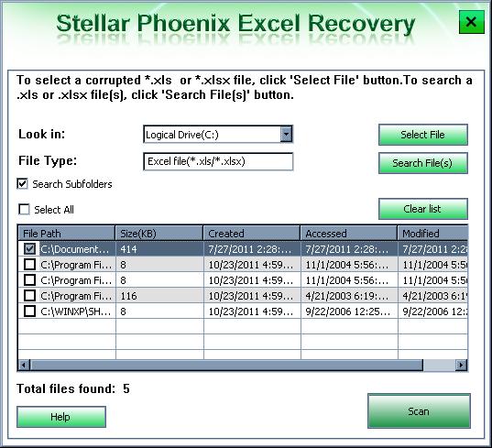Uncheck the C:\Document... file row checkbox
This screenshot has height=448, width=492.
pyautogui.click(x=29, y=249)
